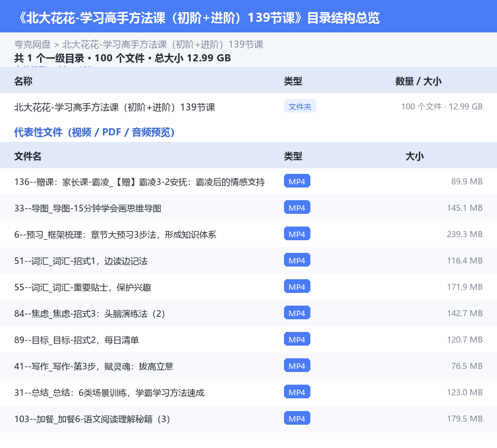The height and width of the screenshot is (448, 497).
Task: Click the 大小 column header
Action: [415, 156]
